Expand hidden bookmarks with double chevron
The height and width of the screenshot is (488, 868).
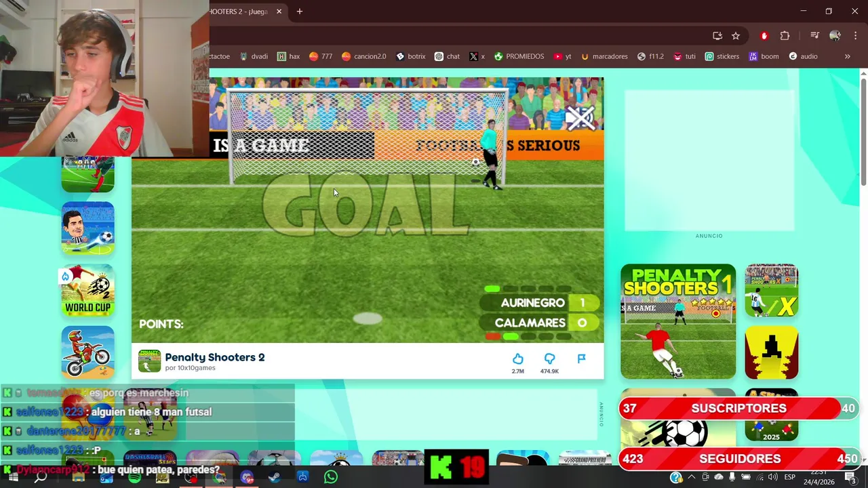click(847, 56)
